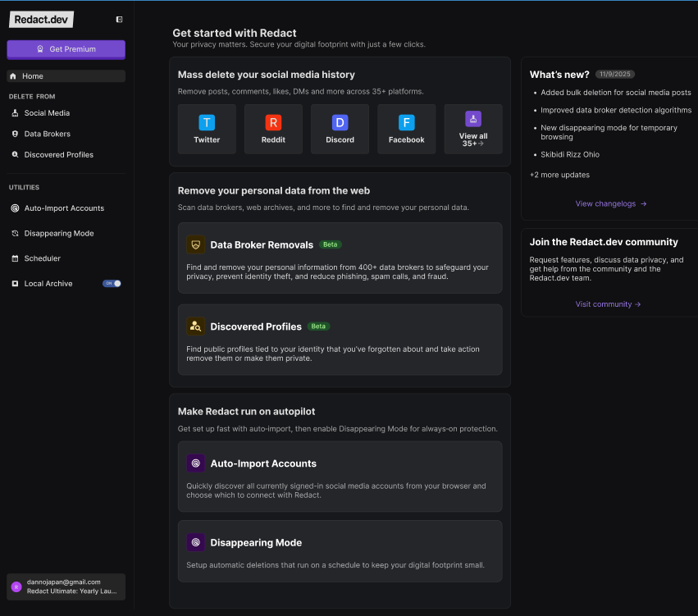The width and height of the screenshot is (698, 616).
Task: Click the Twitter T icon
Action: tap(207, 122)
